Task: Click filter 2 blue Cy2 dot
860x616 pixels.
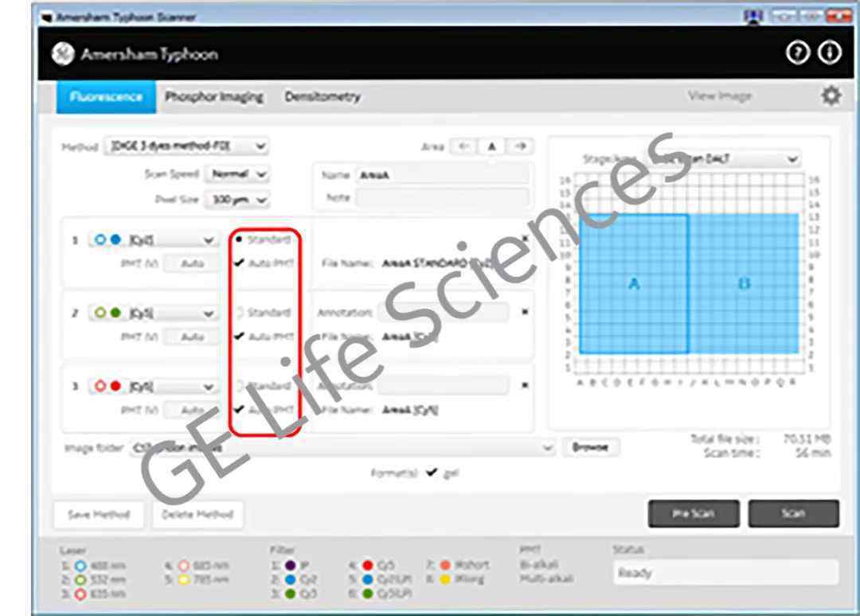Action: coord(291,580)
